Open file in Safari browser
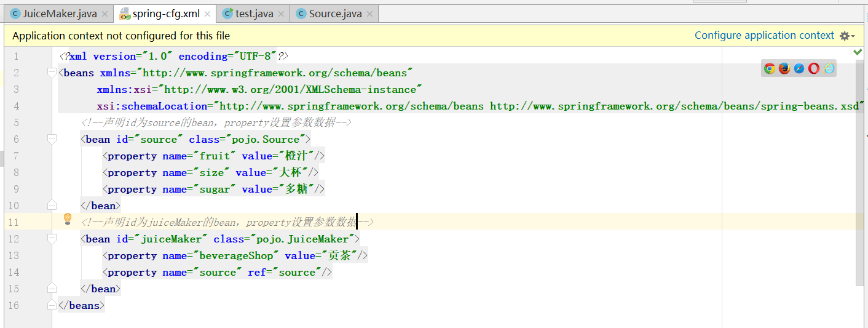The image size is (868, 328). click(799, 69)
